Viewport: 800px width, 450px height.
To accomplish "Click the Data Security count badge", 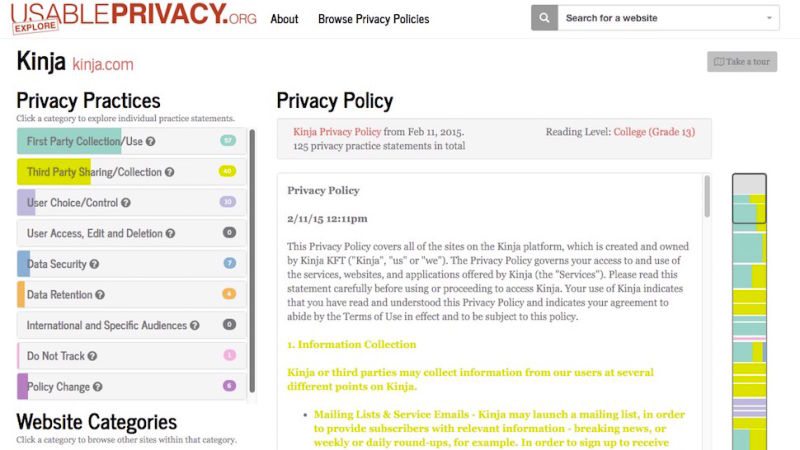I will click(x=230, y=263).
